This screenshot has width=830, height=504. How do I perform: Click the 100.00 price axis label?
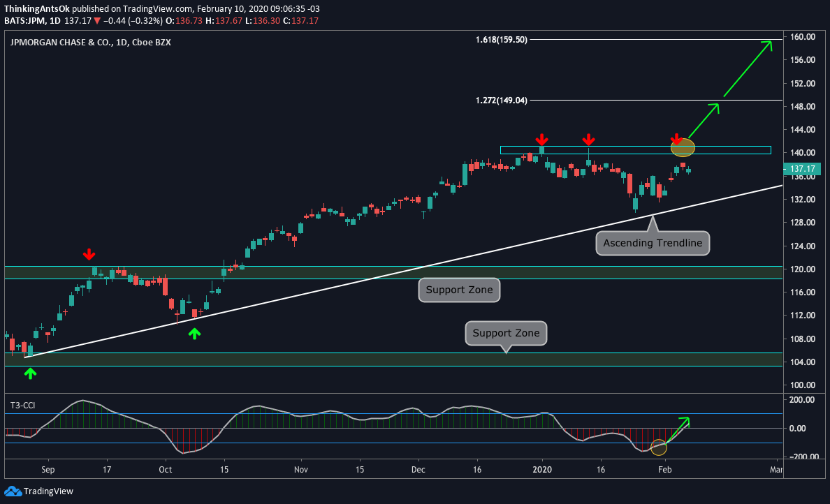point(803,385)
